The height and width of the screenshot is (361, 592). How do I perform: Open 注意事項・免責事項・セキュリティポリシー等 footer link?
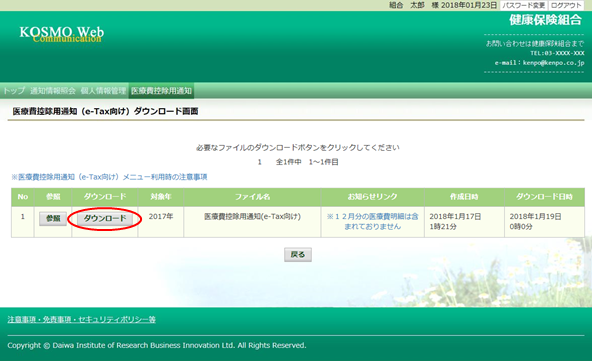click(82, 319)
